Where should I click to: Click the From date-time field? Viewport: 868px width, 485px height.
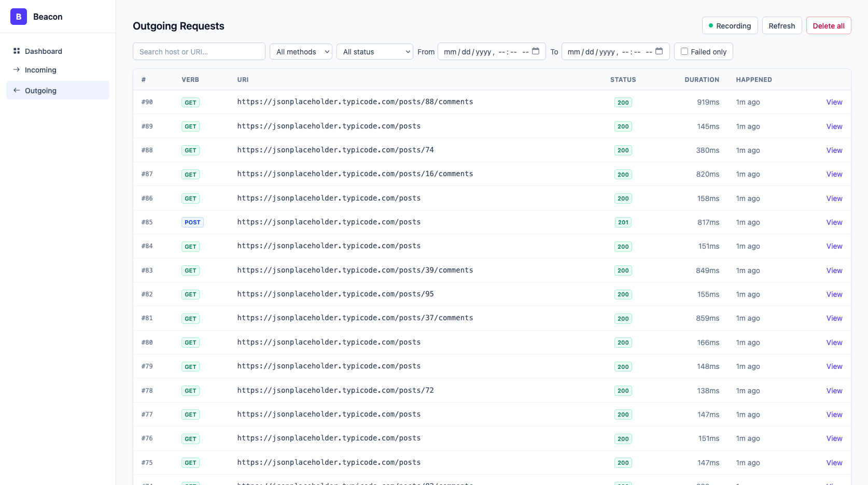482,51
